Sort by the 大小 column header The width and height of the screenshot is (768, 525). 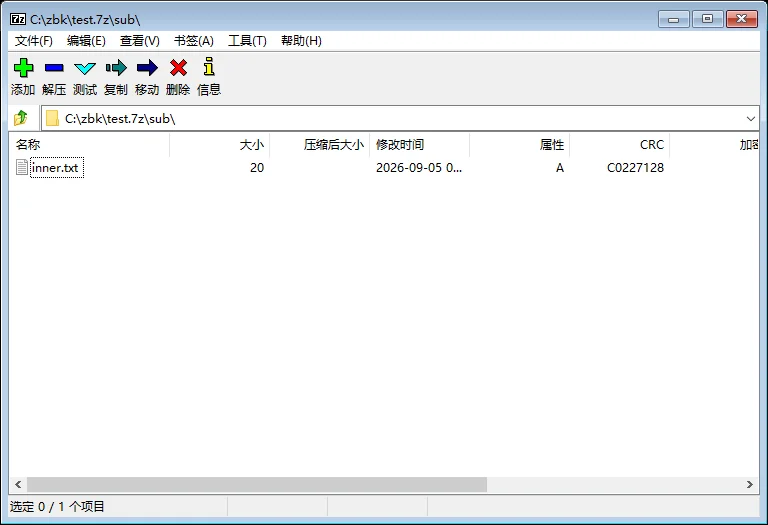(219, 144)
